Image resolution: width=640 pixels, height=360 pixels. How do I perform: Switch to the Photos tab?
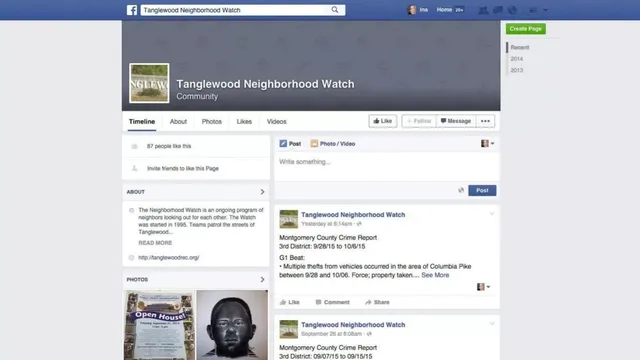211,122
